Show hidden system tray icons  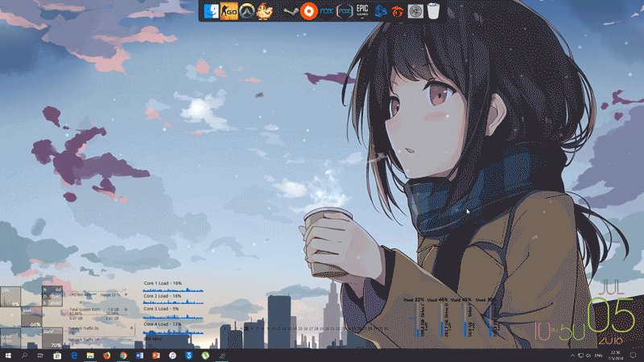click(x=572, y=356)
